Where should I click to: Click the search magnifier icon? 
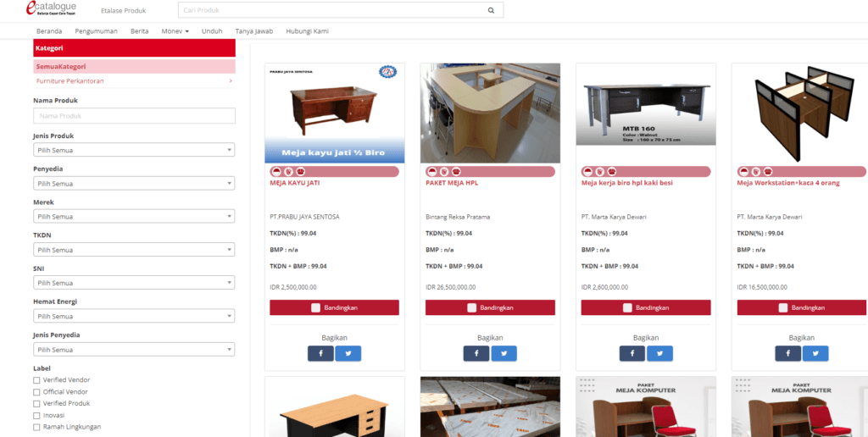click(491, 10)
